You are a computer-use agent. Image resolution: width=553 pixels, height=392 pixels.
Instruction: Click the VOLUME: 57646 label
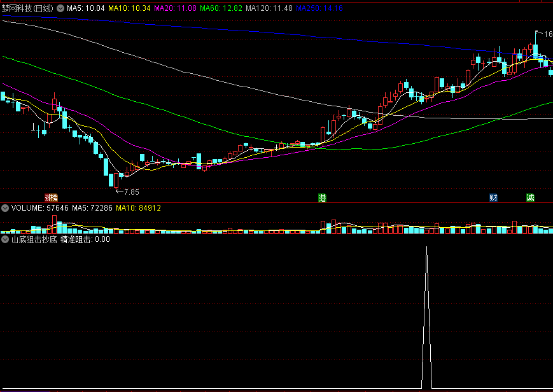point(40,208)
